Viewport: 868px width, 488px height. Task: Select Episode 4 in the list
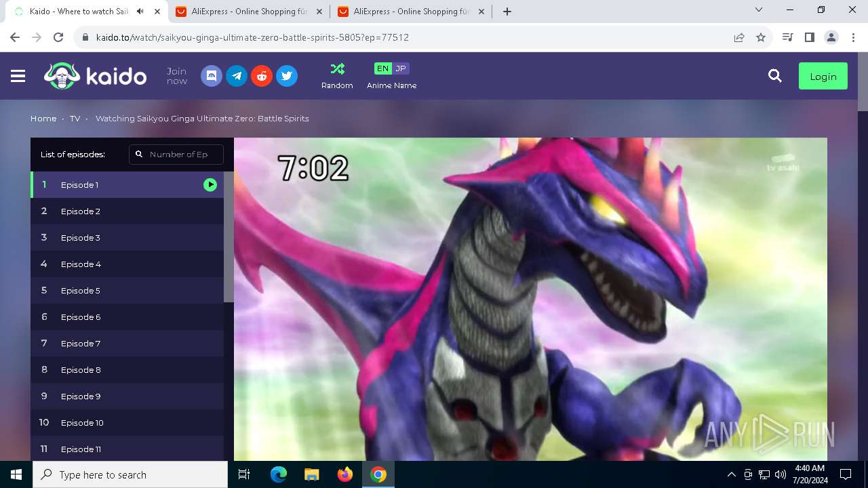click(127, 264)
